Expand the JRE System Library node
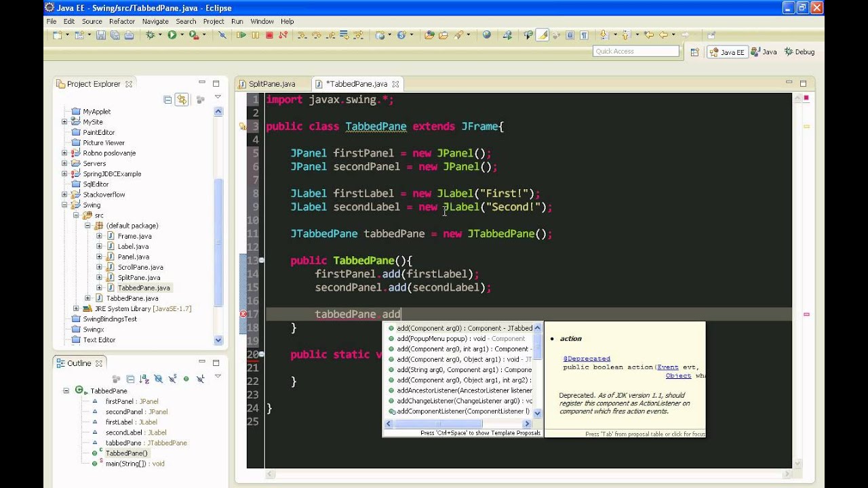 pos(76,308)
